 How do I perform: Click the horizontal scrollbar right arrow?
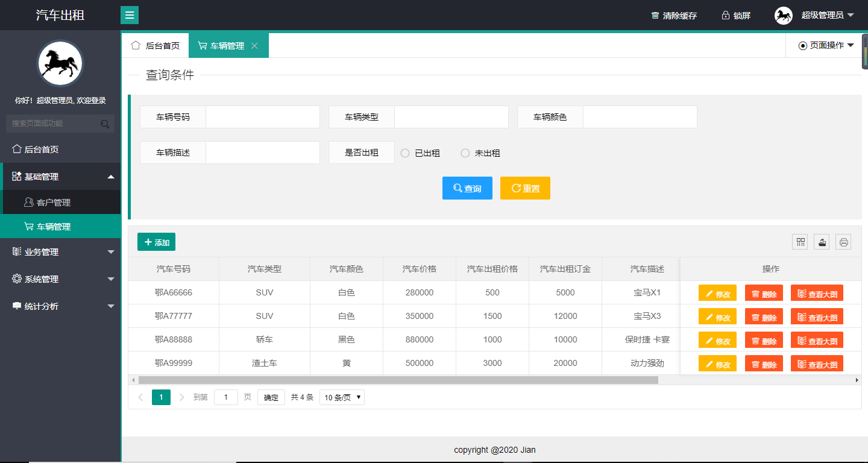click(x=857, y=380)
